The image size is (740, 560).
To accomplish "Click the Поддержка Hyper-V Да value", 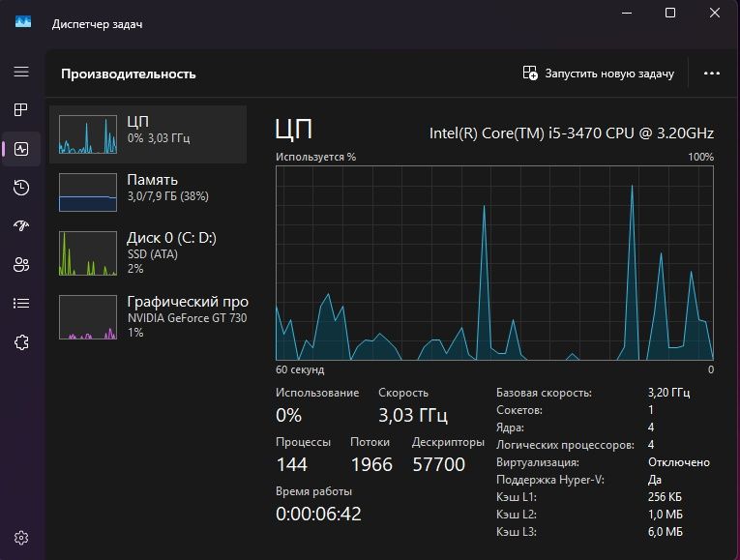I will (x=655, y=480).
